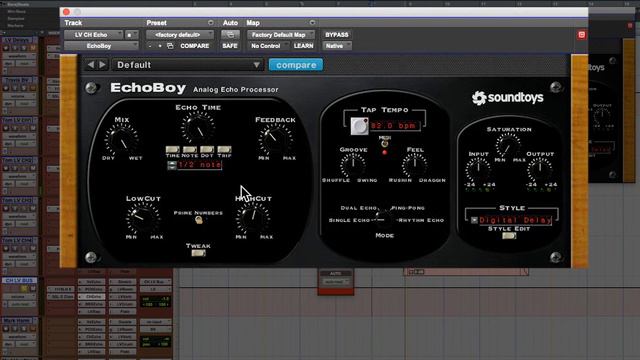The width and height of the screenshot is (640, 360).
Task: Click the red target window icon
Action: pos(582,35)
